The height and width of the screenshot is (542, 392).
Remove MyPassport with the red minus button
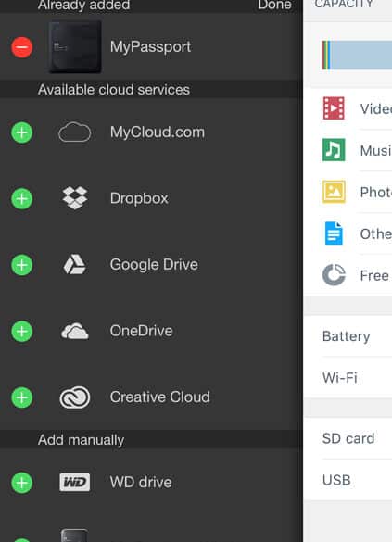pyautogui.click(x=22, y=47)
